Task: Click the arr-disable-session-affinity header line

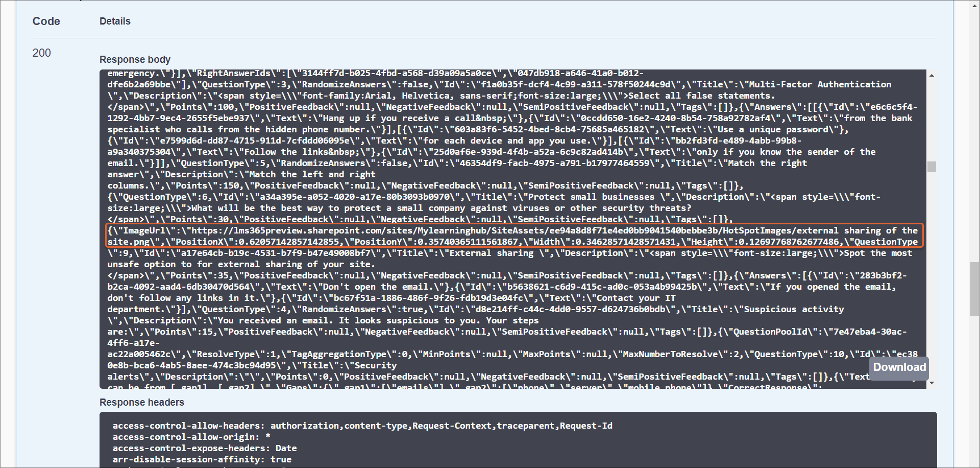Action: click(202, 459)
